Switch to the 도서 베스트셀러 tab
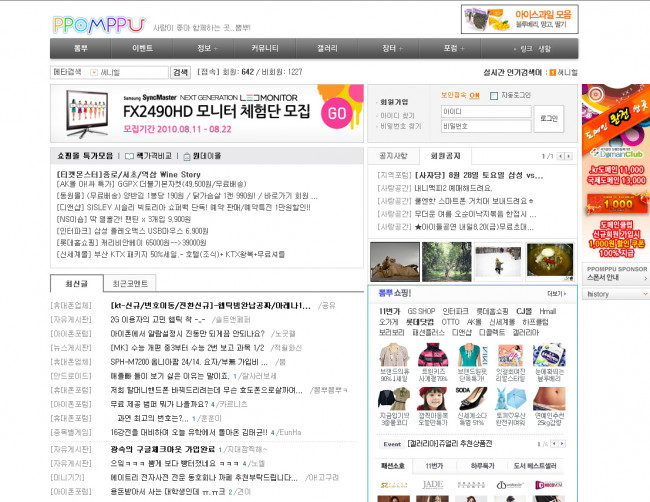The width and height of the screenshot is (650, 502). 535,466
